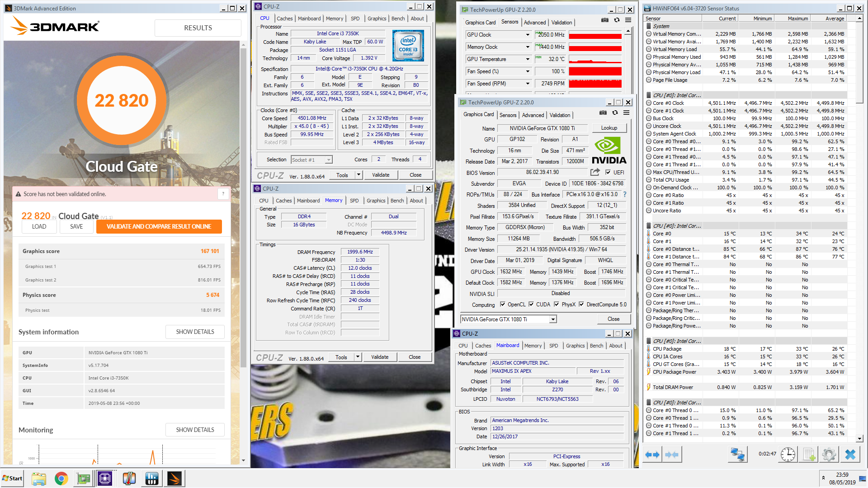This screenshot has height=488, width=868.
Task: Click RESULTS button in 3DMark
Action: point(198,28)
